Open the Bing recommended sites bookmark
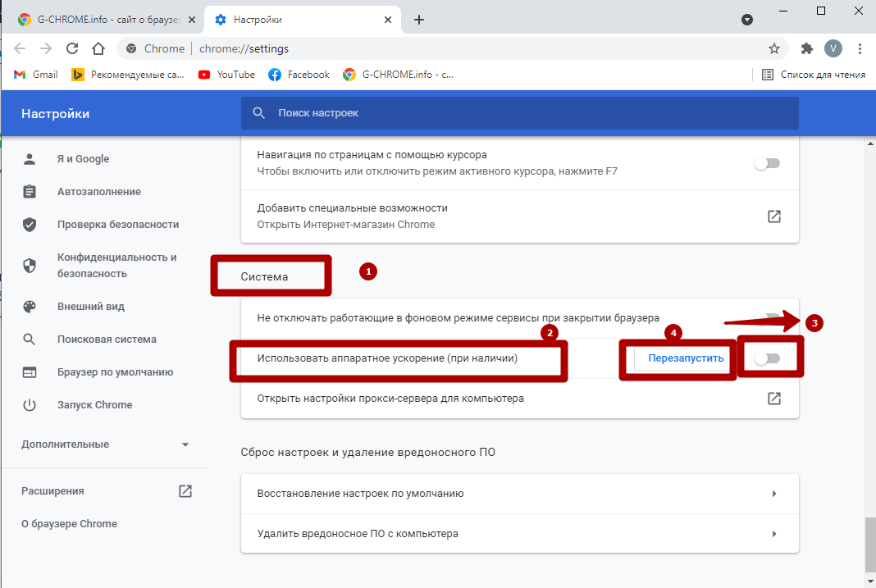The width and height of the screenshot is (876, 588). coord(128,75)
